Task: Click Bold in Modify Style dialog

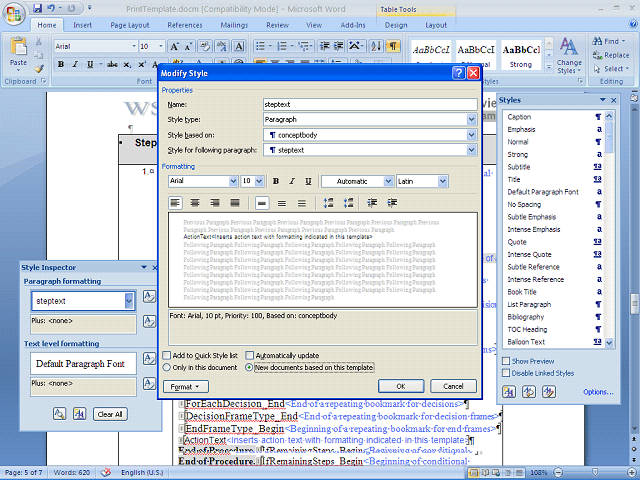Action: tap(276, 181)
